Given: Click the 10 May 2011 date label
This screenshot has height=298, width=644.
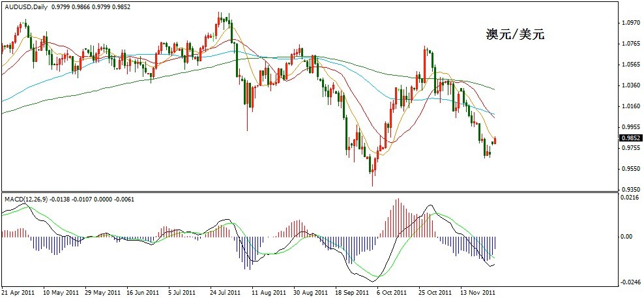Looking at the screenshot, I should tap(60, 292).
